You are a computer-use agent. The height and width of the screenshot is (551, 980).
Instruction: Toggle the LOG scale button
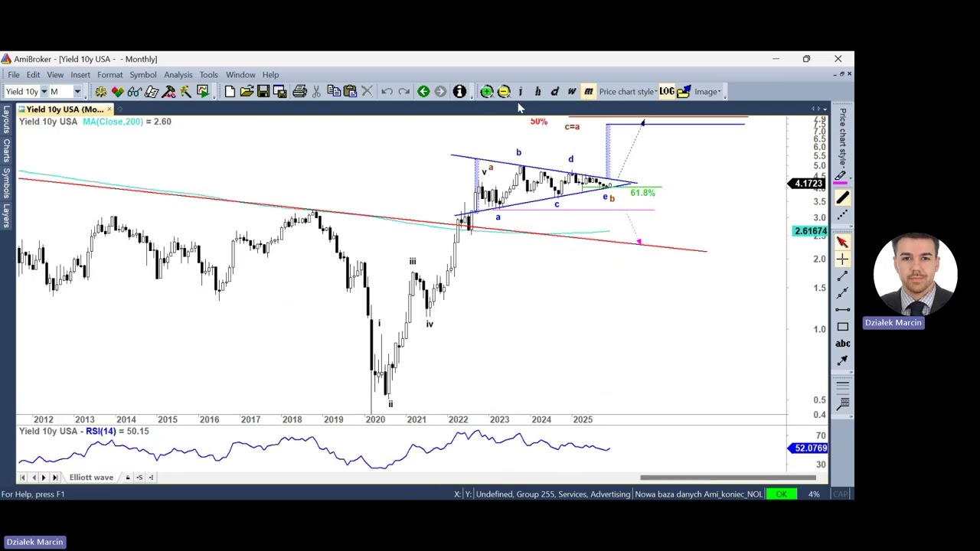[x=667, y=92]
